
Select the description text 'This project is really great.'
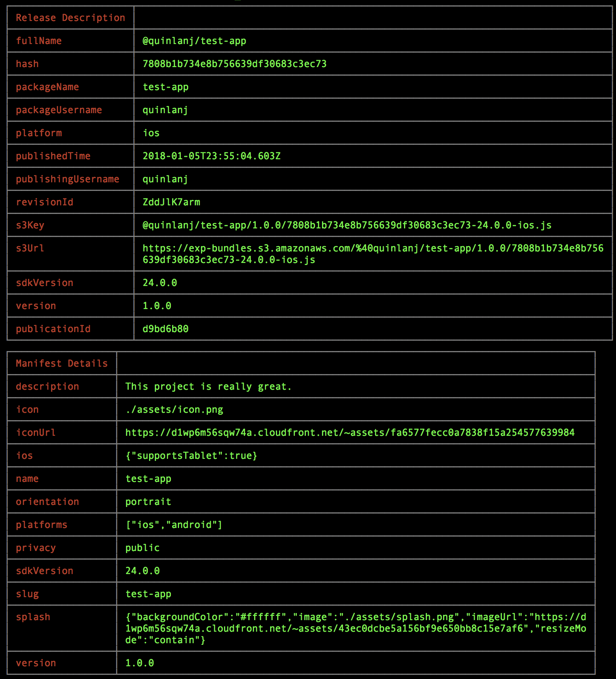(x=208, y=386)
